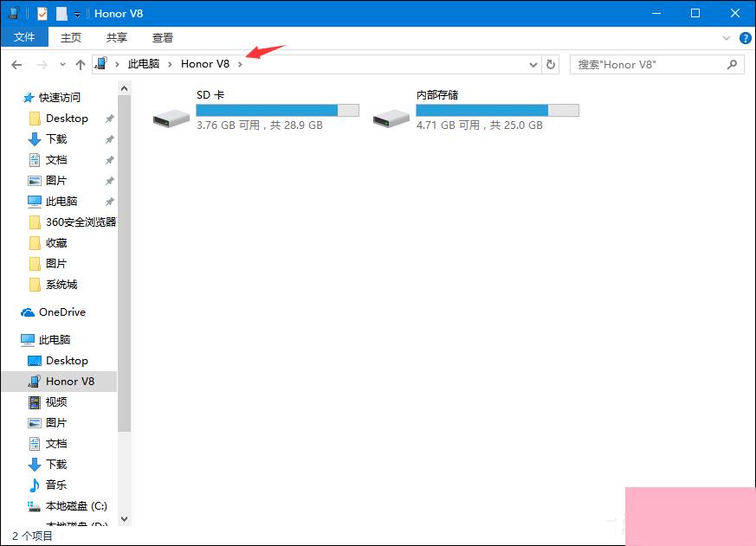Click the 收藏 folder icon

coord(35,243)
